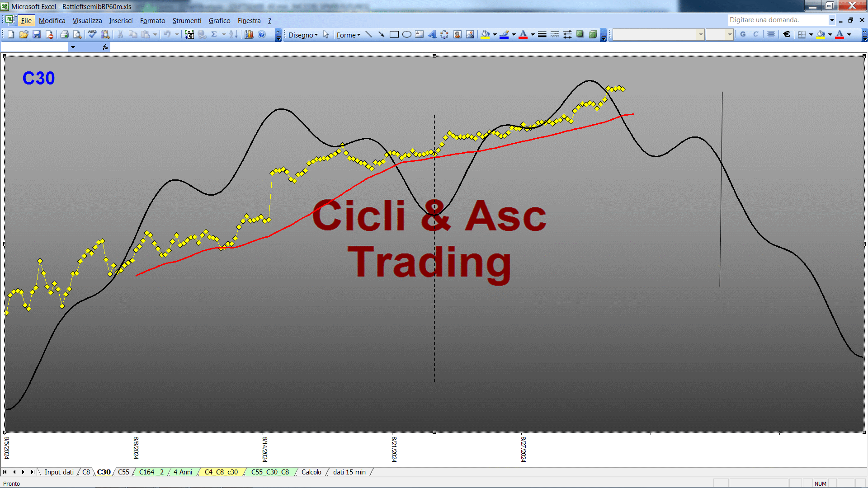
Task: Toggle Bold (G) formatting
Action: (743, 34)
